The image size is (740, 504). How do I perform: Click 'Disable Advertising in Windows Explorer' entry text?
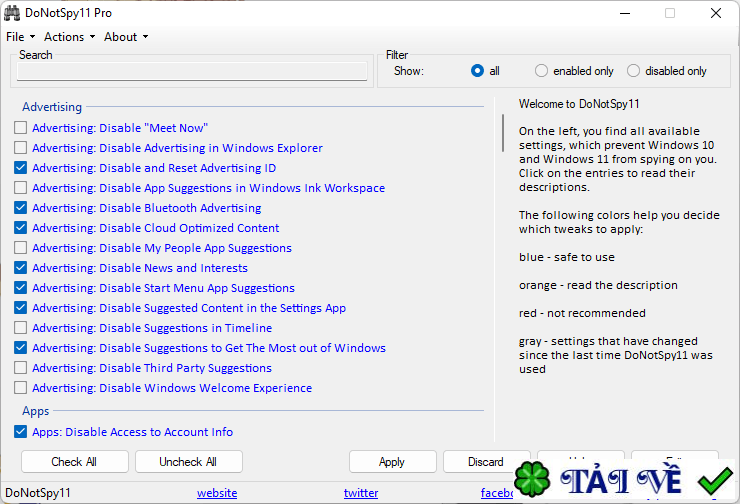[177, 148]
